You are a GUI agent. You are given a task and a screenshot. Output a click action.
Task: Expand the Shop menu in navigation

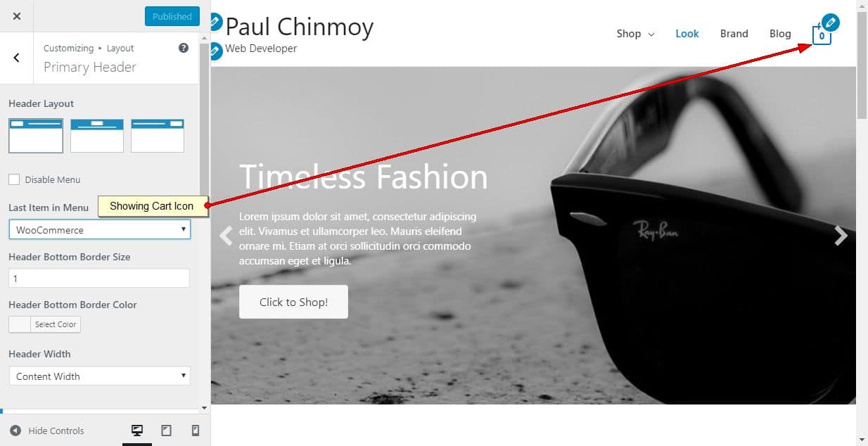point(635,34)
